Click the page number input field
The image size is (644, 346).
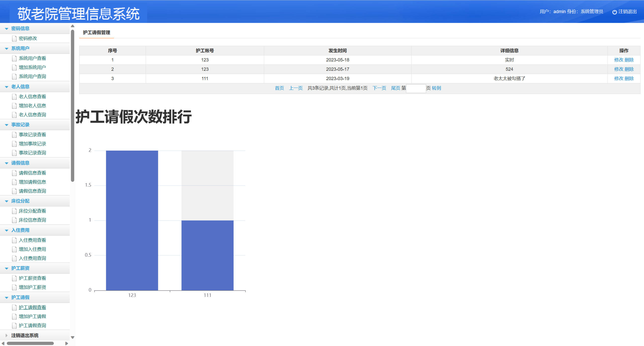[x=416, y=88]
